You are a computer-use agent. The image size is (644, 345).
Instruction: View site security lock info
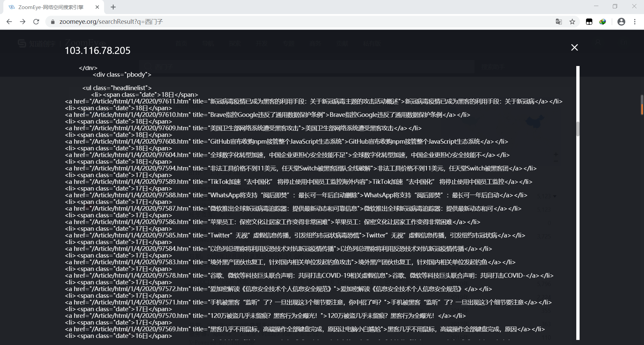click(52, 22)
